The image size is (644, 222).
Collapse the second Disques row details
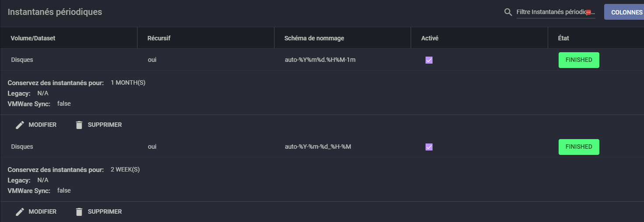pyautogui.click(x=22, y=147)
